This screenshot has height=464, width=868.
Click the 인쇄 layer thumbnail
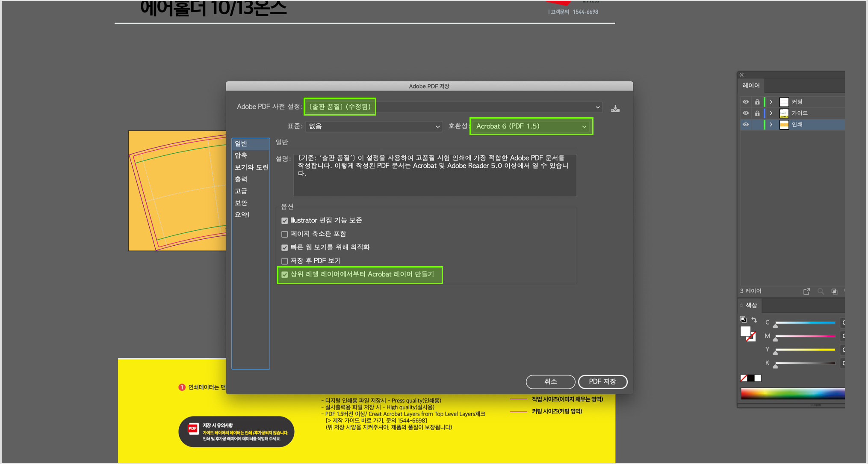point(784,125)
